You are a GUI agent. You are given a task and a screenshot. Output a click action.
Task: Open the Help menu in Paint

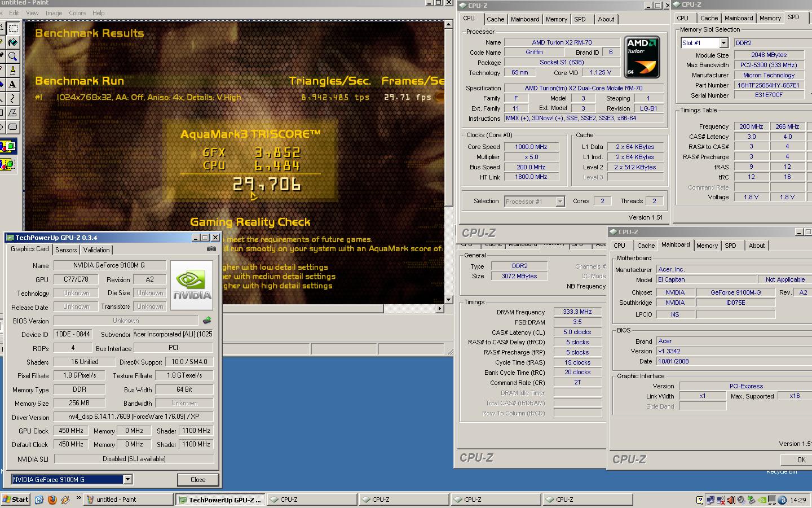[x=98, y=13]
